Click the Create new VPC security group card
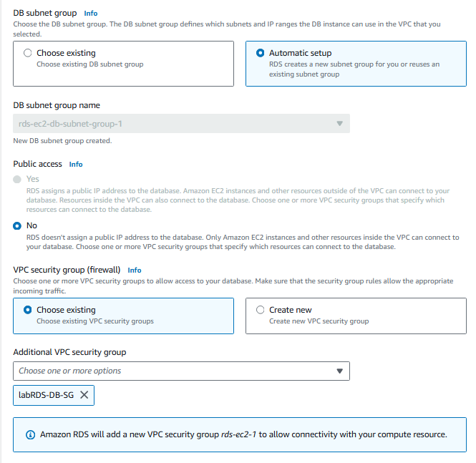This screenshot has width=476, height=463. [356, 316]
